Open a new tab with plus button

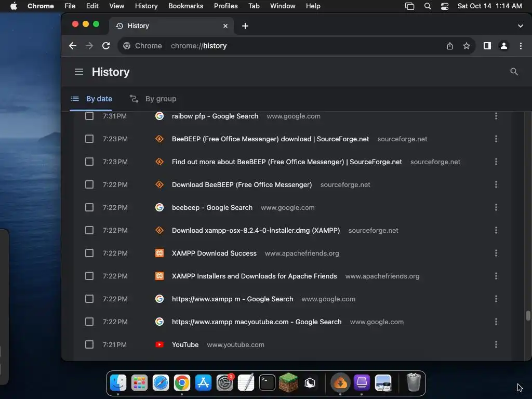[x=245, y=26]
